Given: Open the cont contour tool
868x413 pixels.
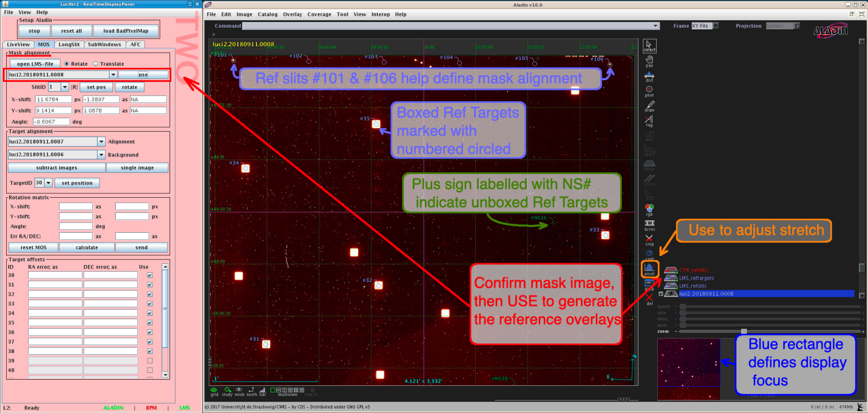Looking at the screenshot, I should (650, 255).
